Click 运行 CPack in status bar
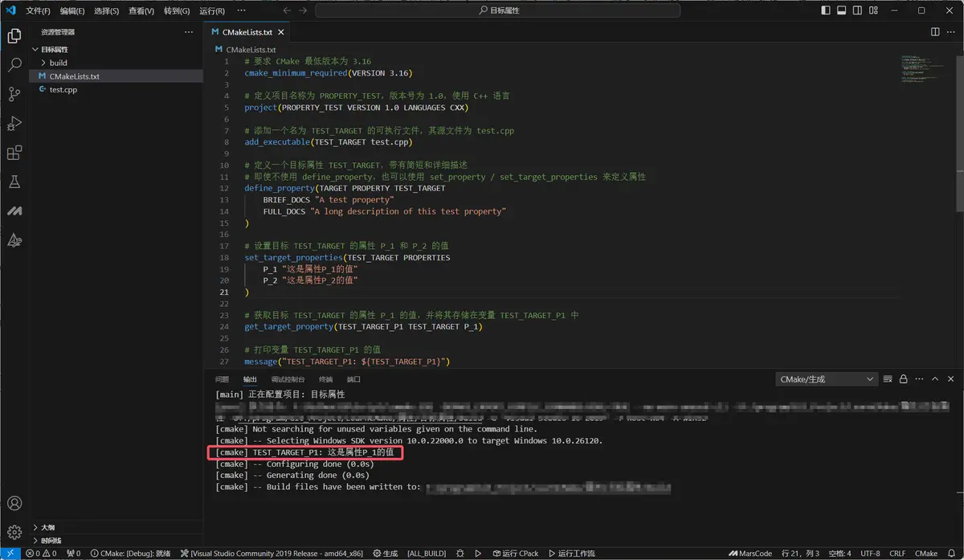The width and height of the screenshot is (964, 560). click(x=515, y=554)
